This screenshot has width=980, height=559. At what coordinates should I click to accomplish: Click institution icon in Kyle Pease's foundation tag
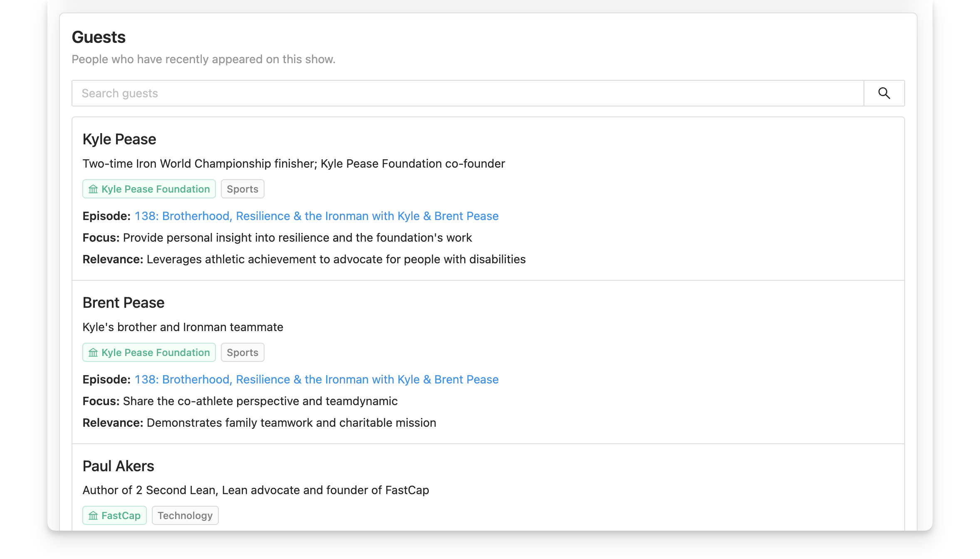pyautogui.click(x=93, y=189)
